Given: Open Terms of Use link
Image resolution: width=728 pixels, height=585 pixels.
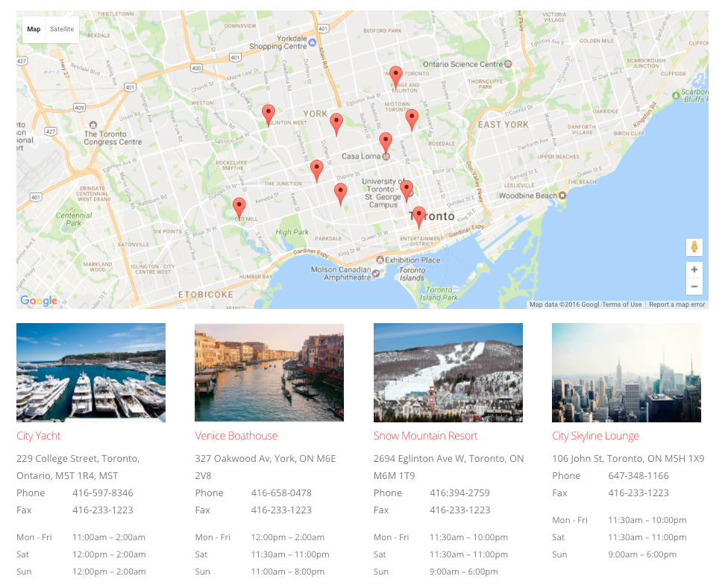Looking at the screenshot, I should coord(621,304).
